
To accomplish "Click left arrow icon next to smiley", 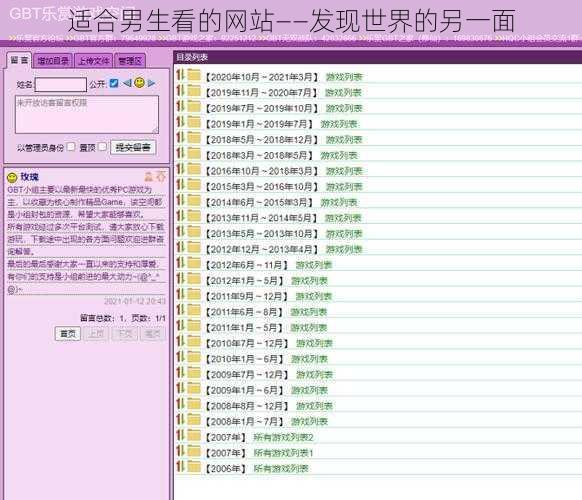I will 127,83.
